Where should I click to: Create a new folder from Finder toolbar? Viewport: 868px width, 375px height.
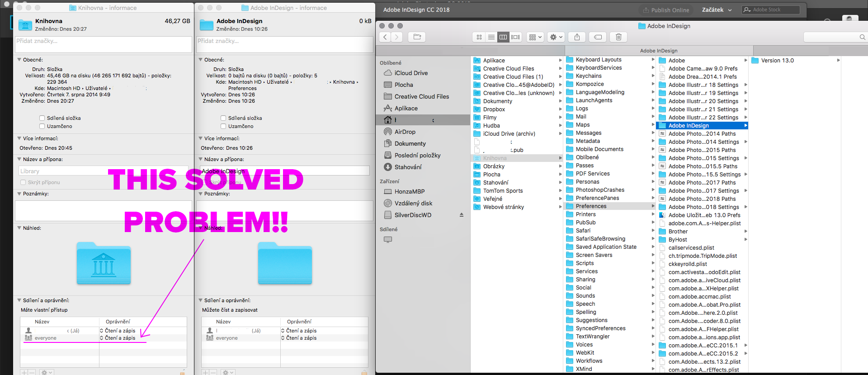click(417, 37)
